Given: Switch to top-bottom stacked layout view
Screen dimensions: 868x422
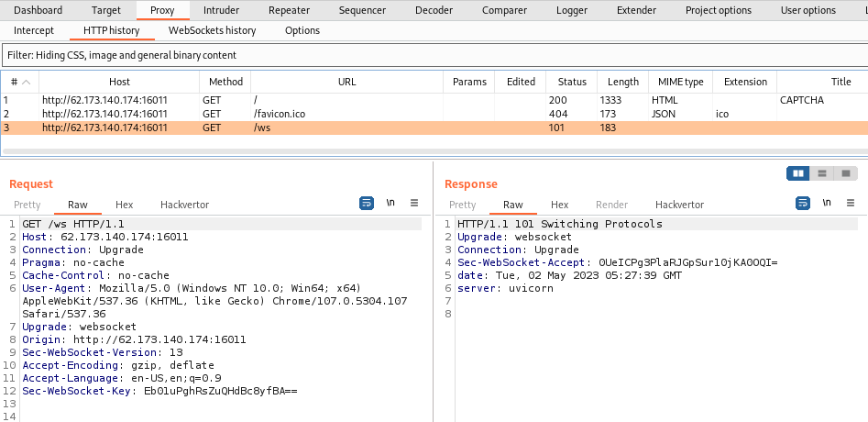Looking at the screenshot, I should [822, 173].
